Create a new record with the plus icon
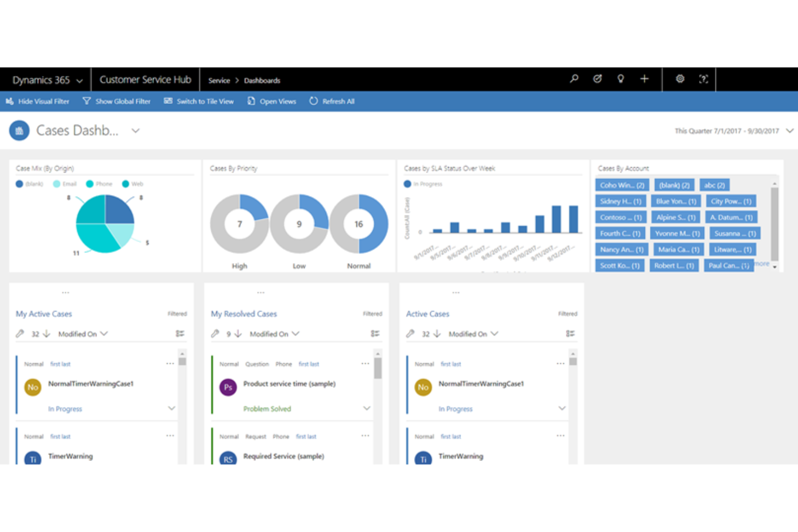 pos(644,79)
